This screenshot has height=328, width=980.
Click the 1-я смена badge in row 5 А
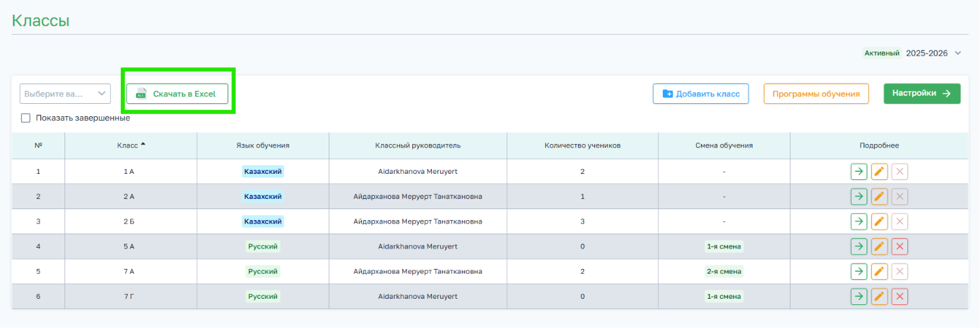(x=724, y=247)
